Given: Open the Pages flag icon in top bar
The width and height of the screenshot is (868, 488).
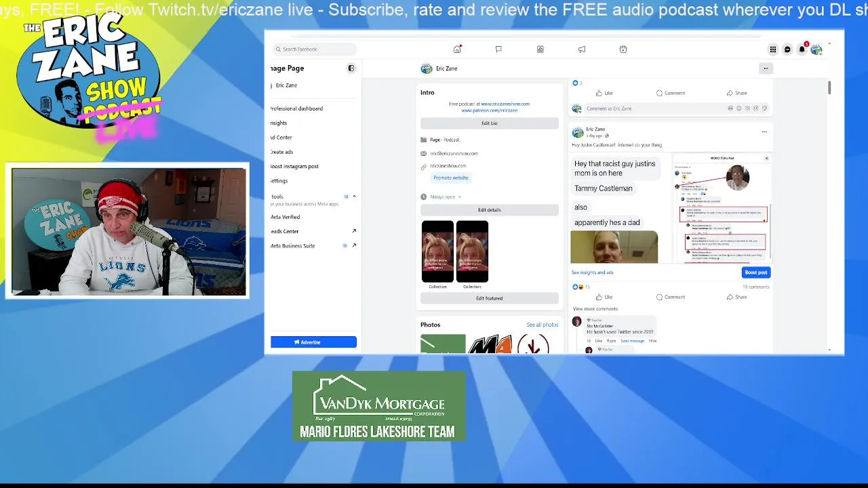Looking at the screenshot, I should pyautogui.click(x=498, y=49).
